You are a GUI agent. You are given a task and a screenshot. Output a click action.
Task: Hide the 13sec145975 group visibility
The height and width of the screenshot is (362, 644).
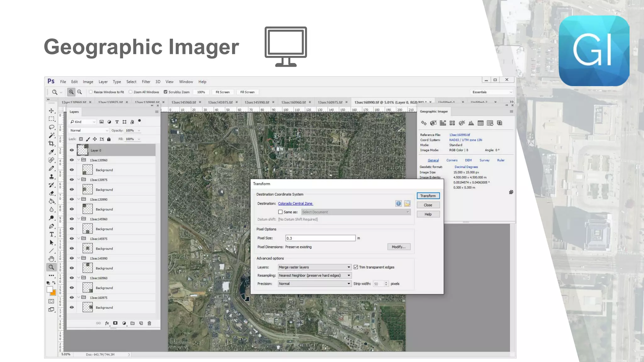[72, 239]
